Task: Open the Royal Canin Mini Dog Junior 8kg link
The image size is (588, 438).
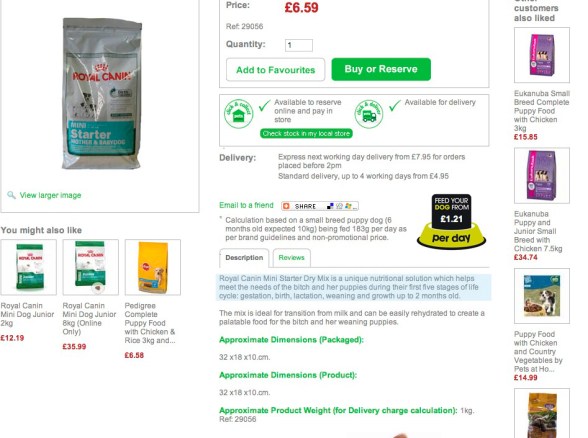Action: (x=89, y=318)
